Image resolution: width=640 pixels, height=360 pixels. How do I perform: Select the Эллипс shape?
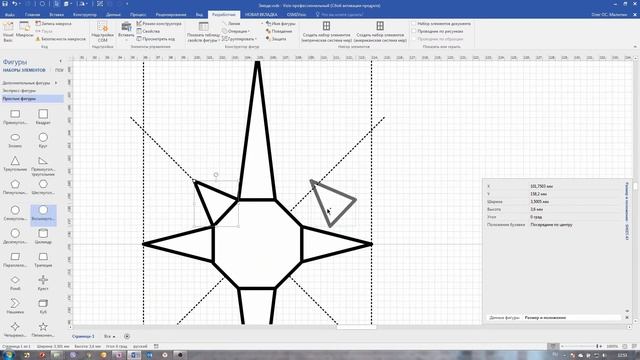[x=15, y=140]
